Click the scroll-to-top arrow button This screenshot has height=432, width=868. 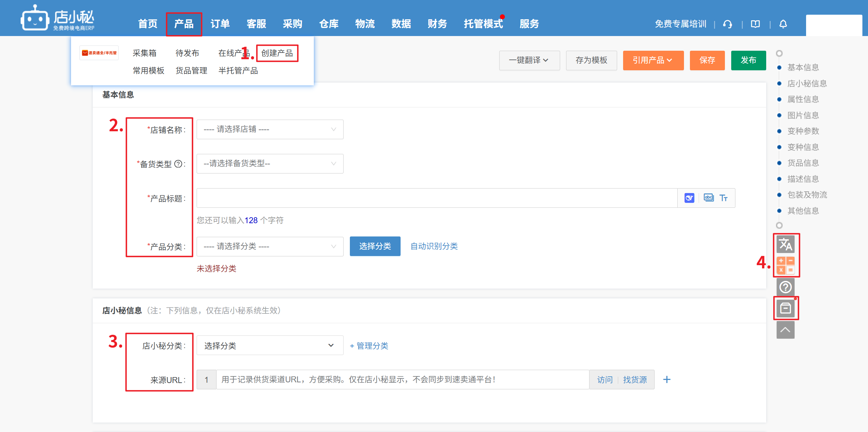785,330
